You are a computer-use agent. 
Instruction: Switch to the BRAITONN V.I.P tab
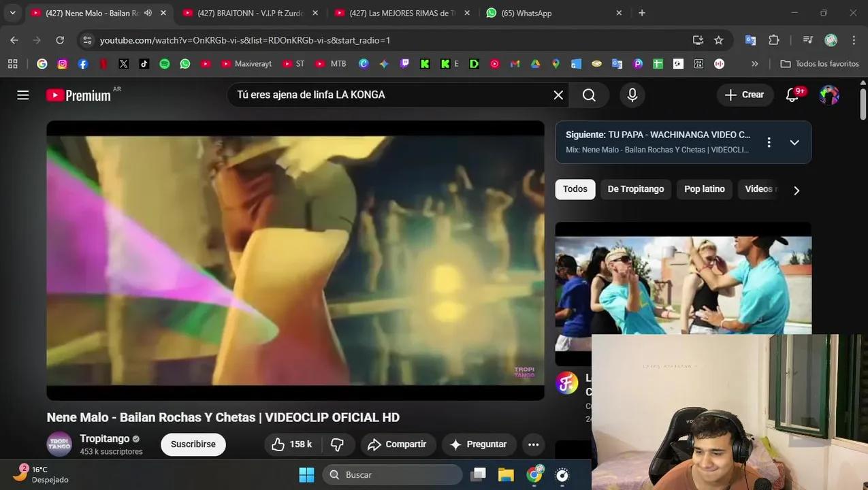point(251,13)
